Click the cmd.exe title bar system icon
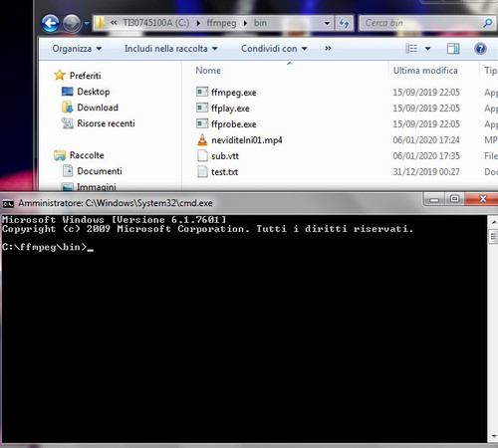The width and height of the screenshot is (498, 448). click(x=8, y=203)
